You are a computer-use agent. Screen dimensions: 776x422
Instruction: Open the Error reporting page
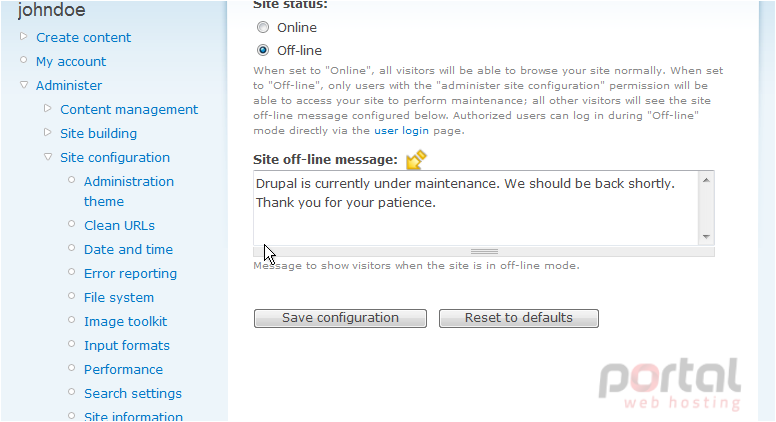[130, 274]
